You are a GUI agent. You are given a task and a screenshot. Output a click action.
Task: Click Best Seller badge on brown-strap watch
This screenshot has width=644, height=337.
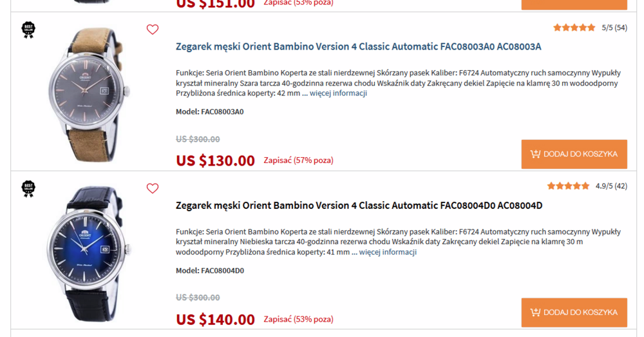coord(28,30)
